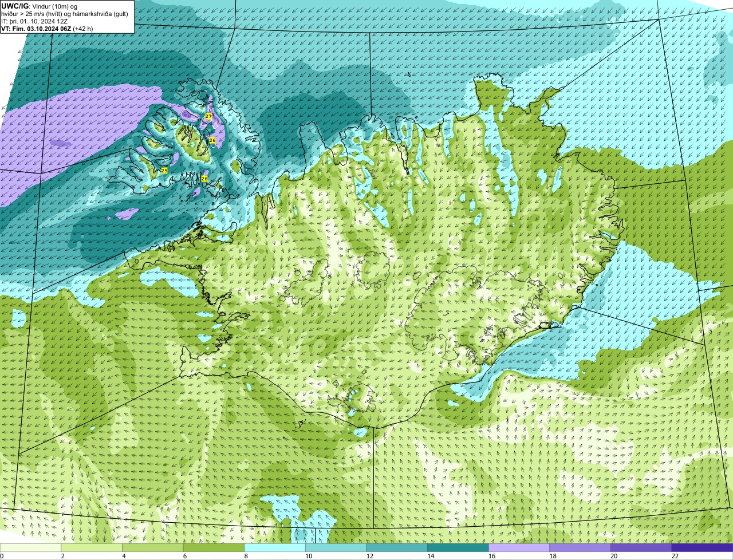Select the 16–18 m/s light purple swatch

point(519,547)
